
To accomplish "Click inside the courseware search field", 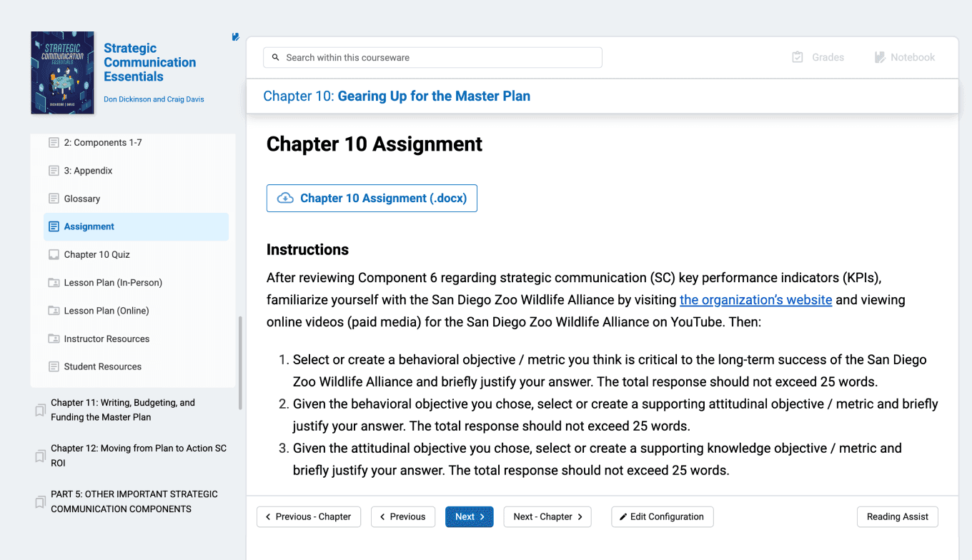I will coord(432,58).
